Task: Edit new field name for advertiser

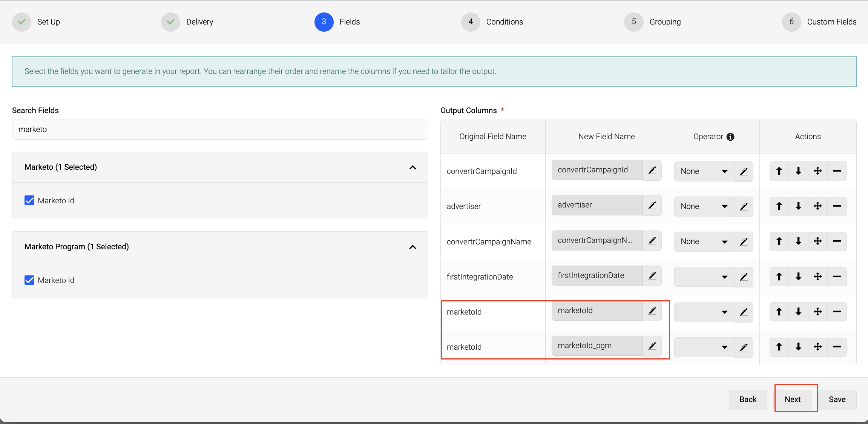Action: click(x=652, y=205)
